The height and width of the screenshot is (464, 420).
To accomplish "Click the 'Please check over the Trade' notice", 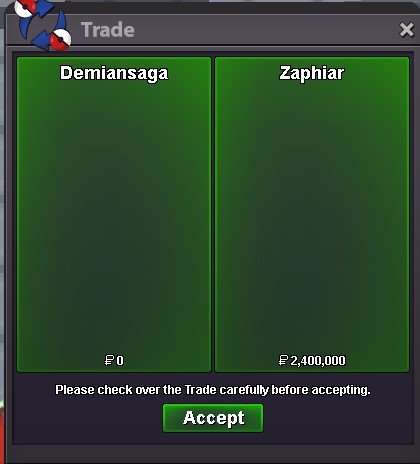I will pyautogui.click(x=213, y=390).
